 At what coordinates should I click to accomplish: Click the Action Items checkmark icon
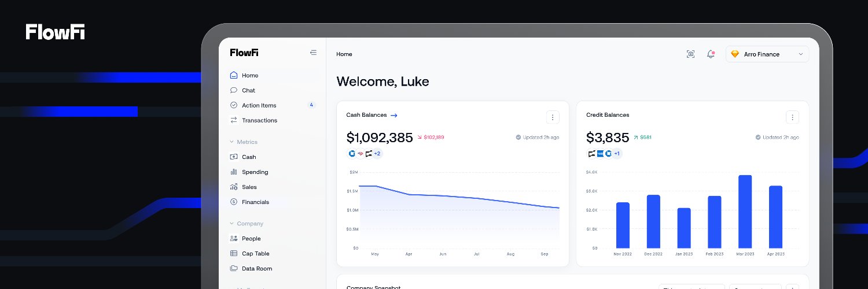pyautogui.click(x=234, y=105)
